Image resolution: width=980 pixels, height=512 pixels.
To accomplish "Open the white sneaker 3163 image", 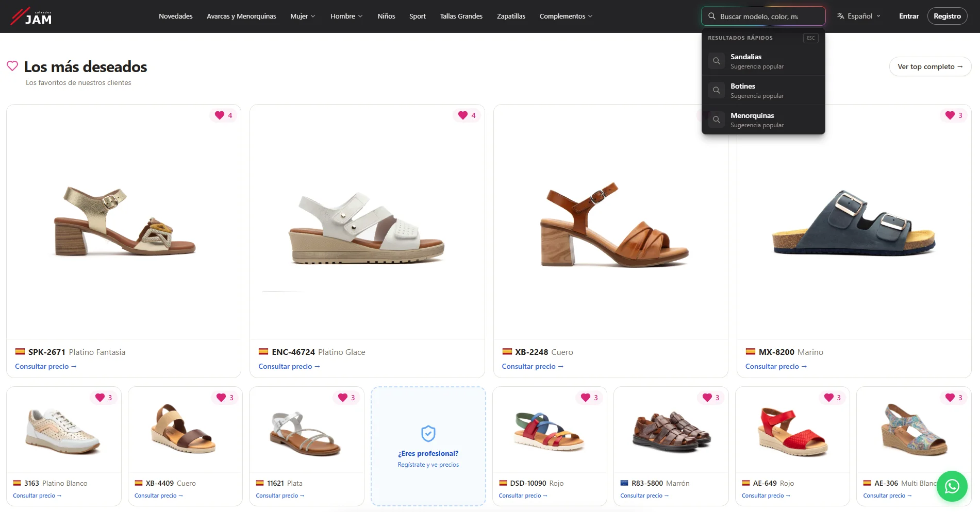I will click(x=64, y=432).
